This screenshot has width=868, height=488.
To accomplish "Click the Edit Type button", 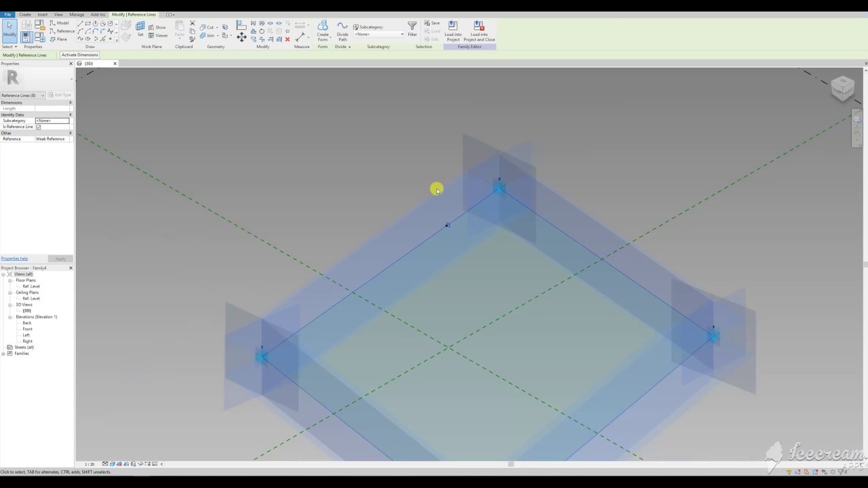I will [x=60, y=96].
